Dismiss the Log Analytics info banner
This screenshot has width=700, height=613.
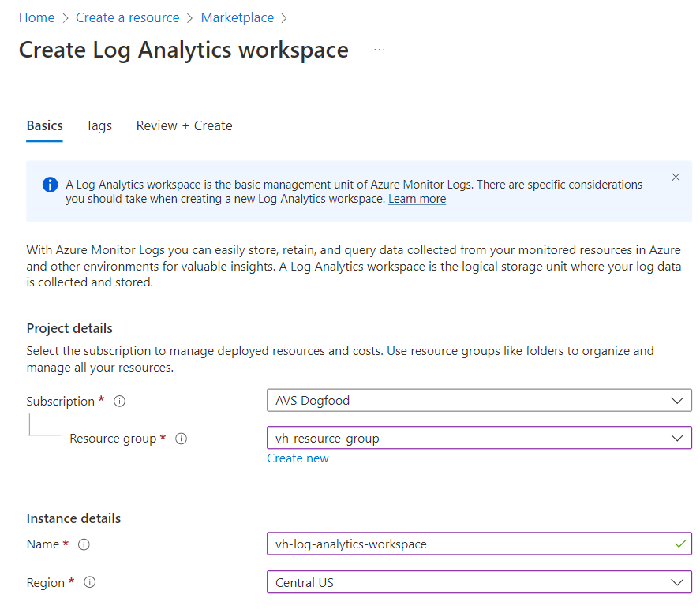coord(676,178)
